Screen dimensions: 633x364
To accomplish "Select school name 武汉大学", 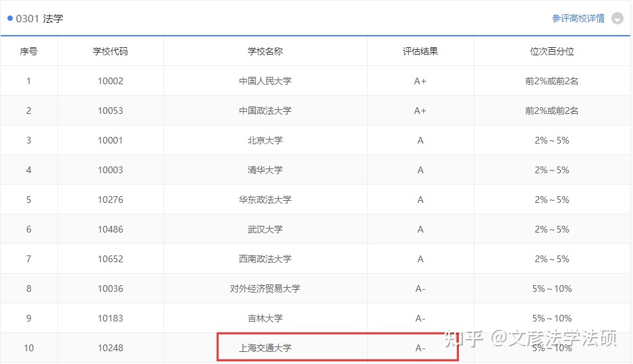I will pos(265,229).
